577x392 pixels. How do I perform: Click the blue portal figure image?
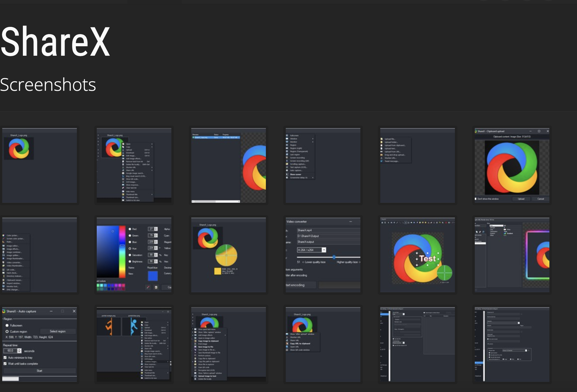(134, 326)
